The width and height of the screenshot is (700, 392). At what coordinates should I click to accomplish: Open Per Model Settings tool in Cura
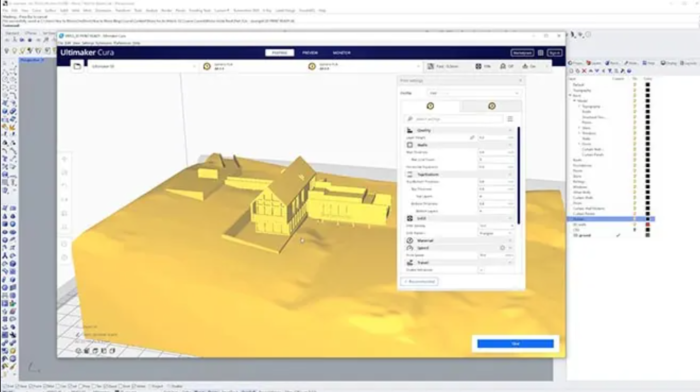[x=64, y=213]
